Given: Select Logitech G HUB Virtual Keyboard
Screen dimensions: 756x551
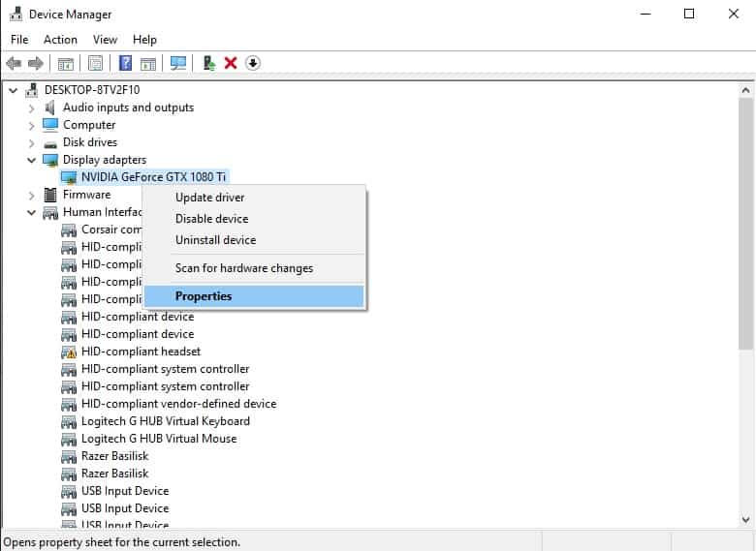Looking at the screenshot, I should [165, 421].
